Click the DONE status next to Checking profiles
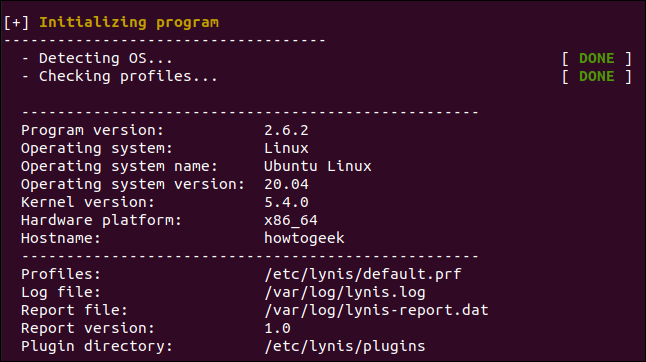 [597, 77]
